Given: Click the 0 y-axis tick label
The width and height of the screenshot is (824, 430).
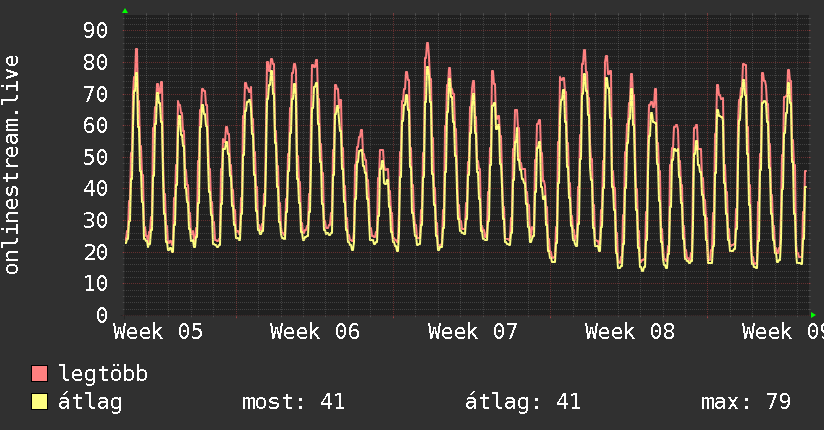Looking at the screenshot, I should 102,315.
